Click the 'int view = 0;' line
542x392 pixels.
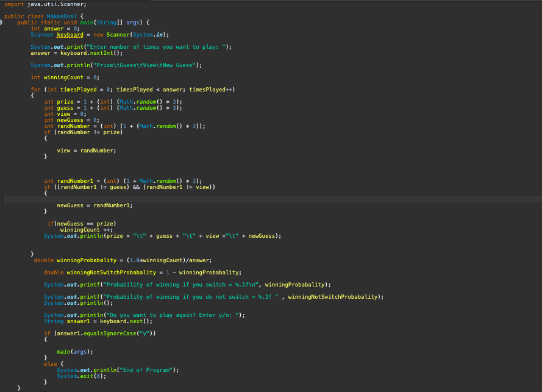(x=65, y=114)
